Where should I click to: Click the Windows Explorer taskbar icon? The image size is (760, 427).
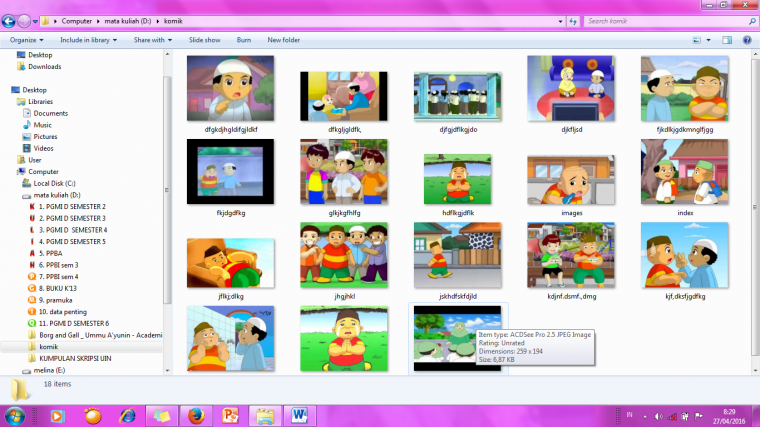coord(265,416)
